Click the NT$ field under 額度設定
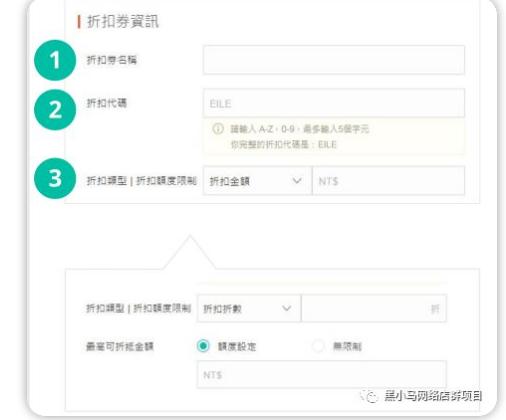Screen dimensions: 506x420 tap(322, 374)
